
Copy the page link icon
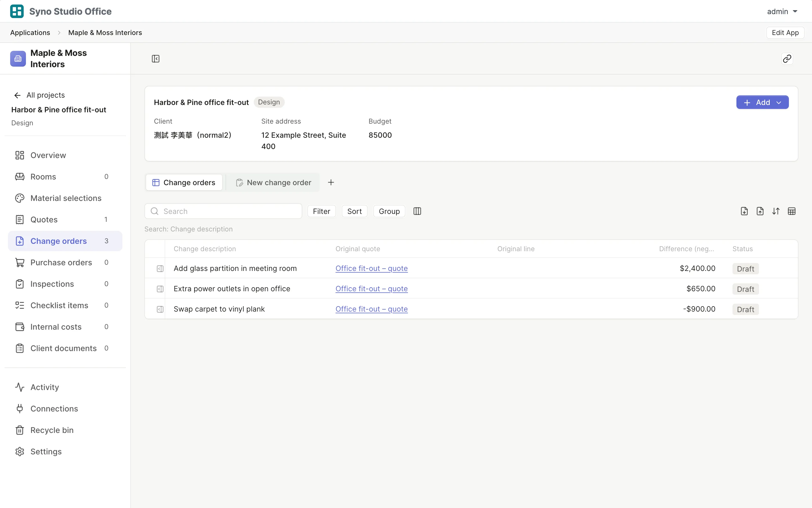[x=787, y=59]
